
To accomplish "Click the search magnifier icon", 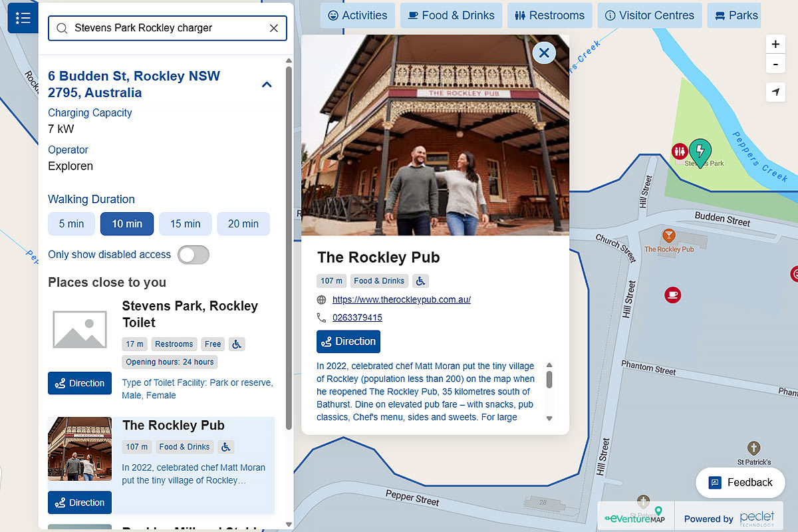I will [62, 29].
